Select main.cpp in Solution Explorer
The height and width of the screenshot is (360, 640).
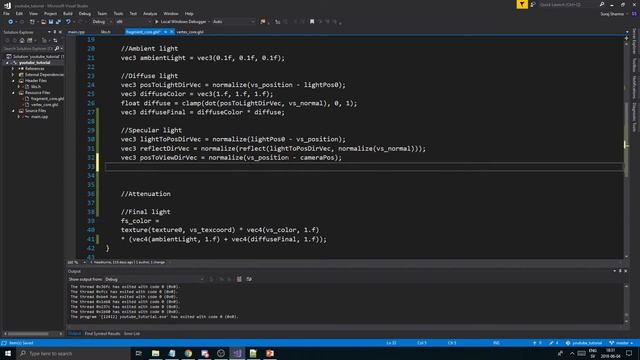pos(39,117)
